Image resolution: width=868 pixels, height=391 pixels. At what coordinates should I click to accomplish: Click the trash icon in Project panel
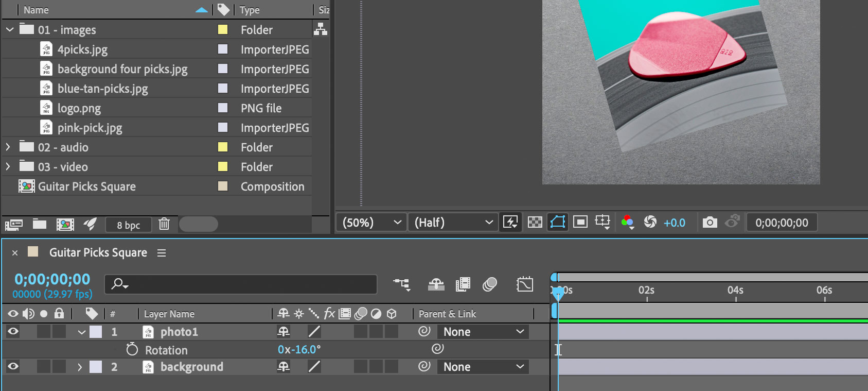tap(164, 224)
